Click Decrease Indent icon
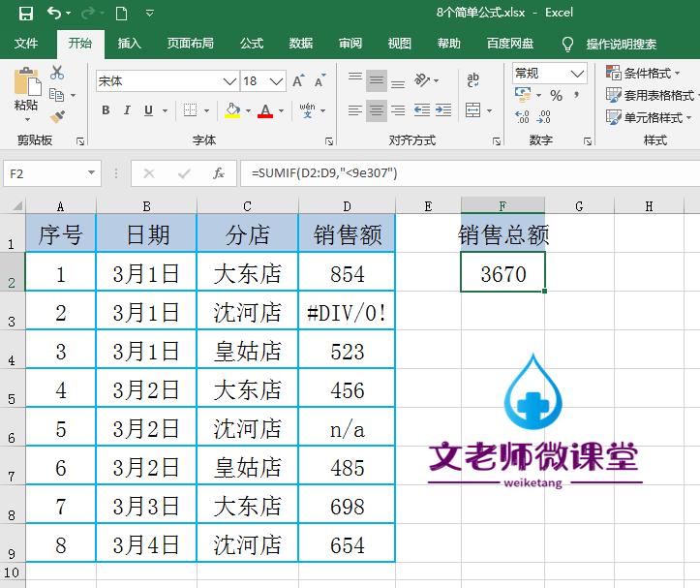This screenshot has width=700, height=588. 422,109
